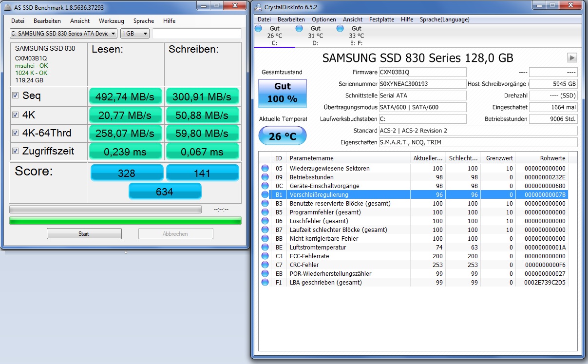This screenshot has height=364, width=588.
Task: Open the Sprache(Language) menu in CrystalDiskInfo
Action: pyautogui.click(x=445, y=19)
